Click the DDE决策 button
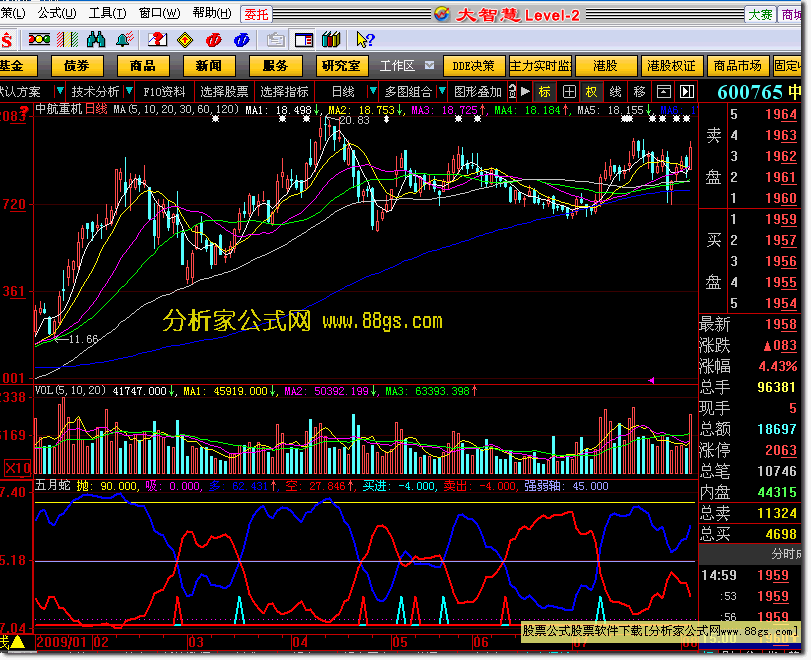 tap(473, 66)
